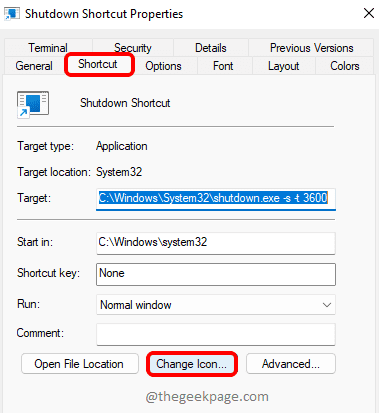Viewport: 379px width, 413px height.
Task: Click the Open File Location button
Action: pos(80,364)
